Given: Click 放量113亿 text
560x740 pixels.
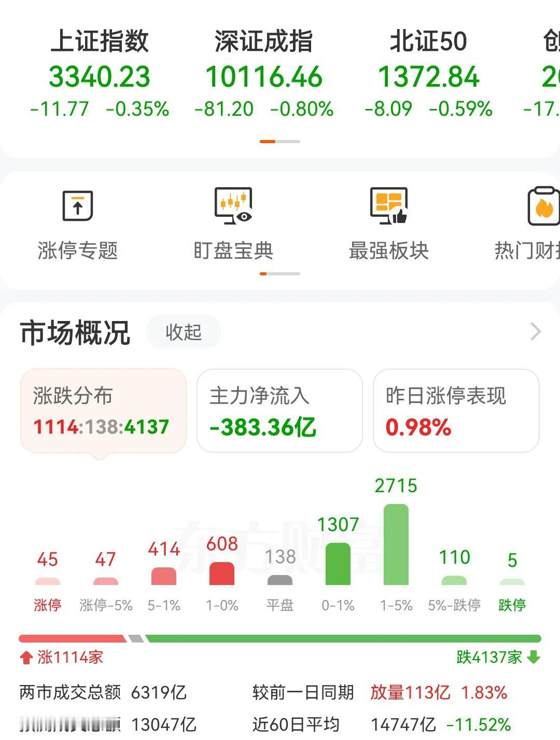Looking at the screenshot, I should tap(410, 692).
